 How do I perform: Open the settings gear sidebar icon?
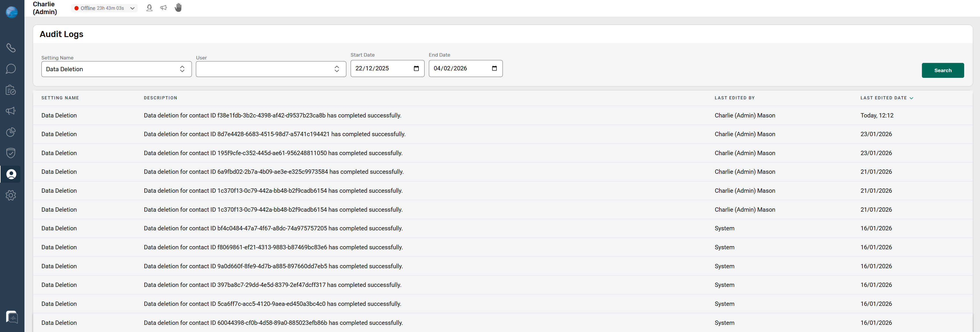(x=11, y=195)
